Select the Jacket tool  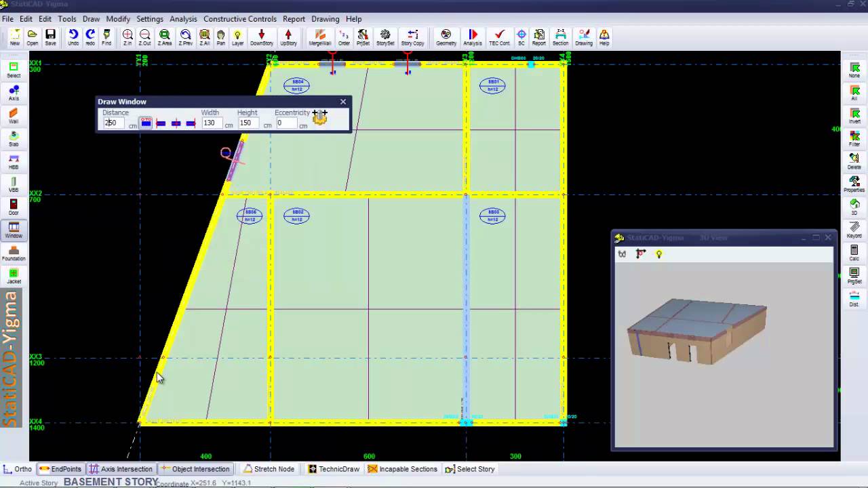click(14, 277)
